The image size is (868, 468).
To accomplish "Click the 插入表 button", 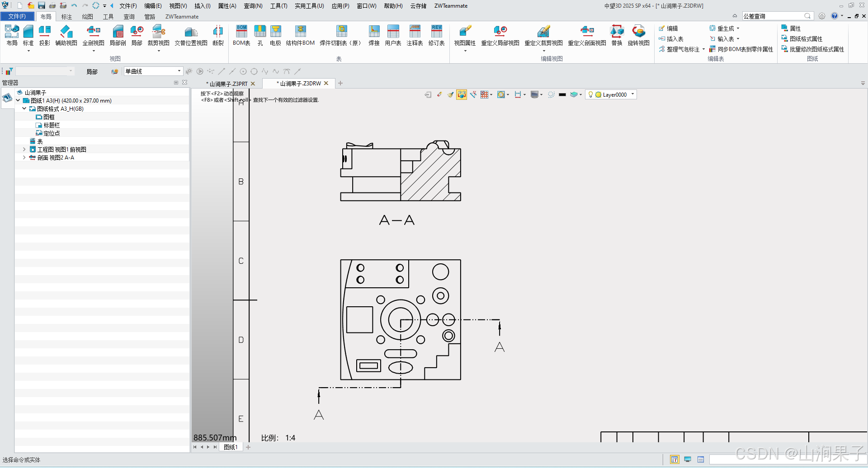I will 671,39.
